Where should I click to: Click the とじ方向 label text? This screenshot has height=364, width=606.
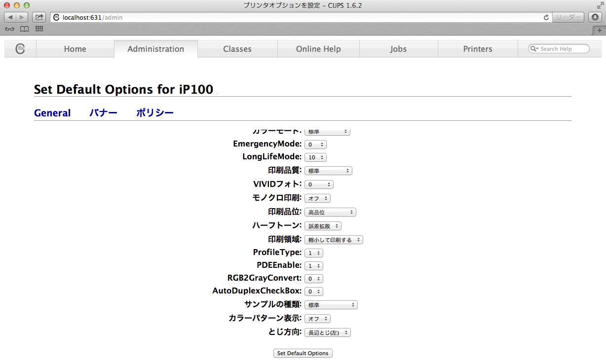point(285,332)
